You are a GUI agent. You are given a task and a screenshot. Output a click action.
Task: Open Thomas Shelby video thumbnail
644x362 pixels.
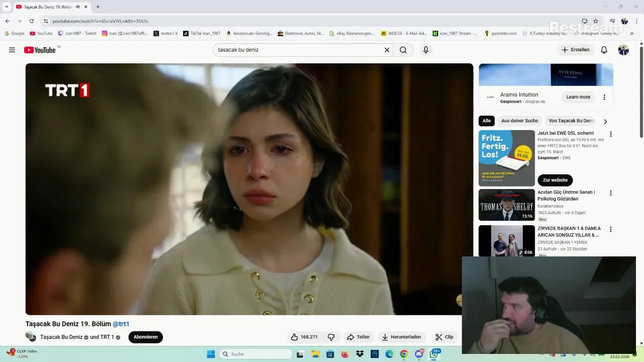coord(507,205)
